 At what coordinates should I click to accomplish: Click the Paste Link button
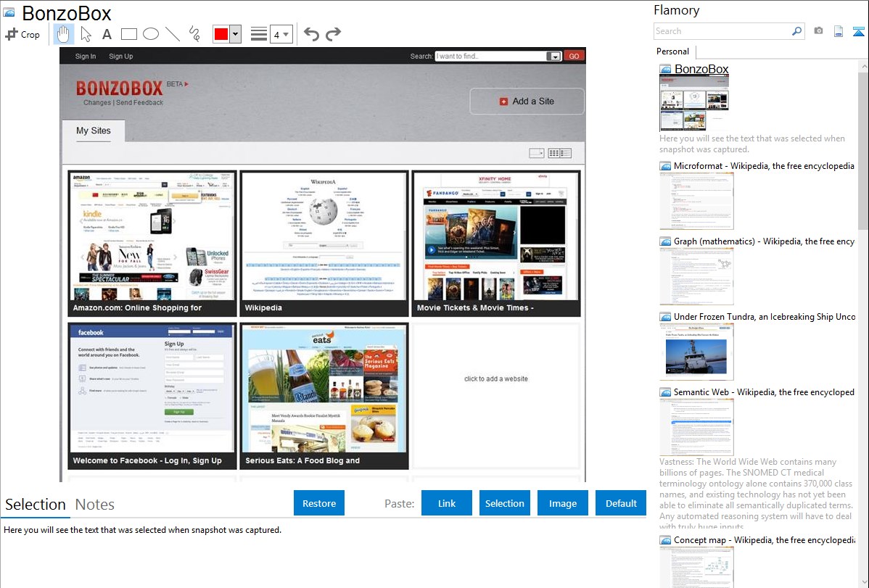point(447,503)
